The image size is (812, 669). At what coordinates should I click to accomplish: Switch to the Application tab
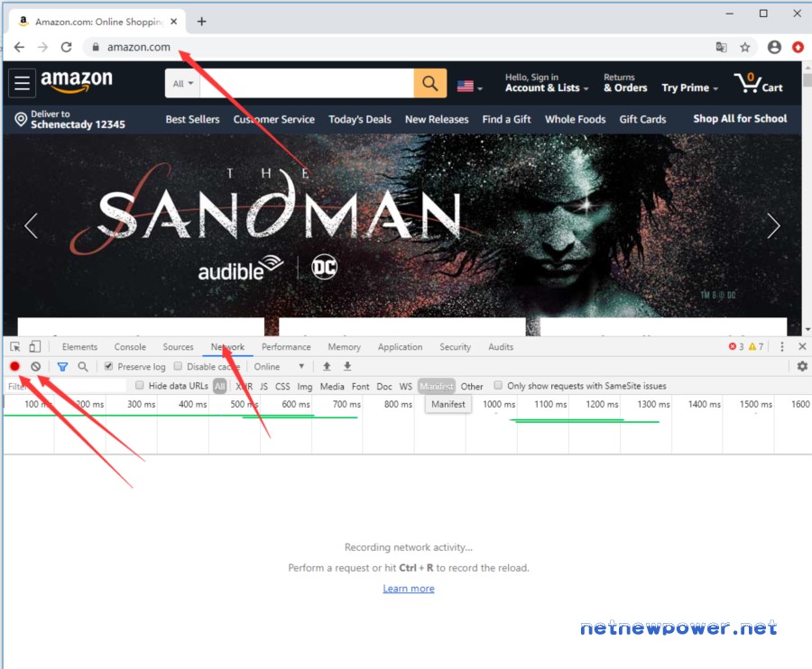point(400,346)
